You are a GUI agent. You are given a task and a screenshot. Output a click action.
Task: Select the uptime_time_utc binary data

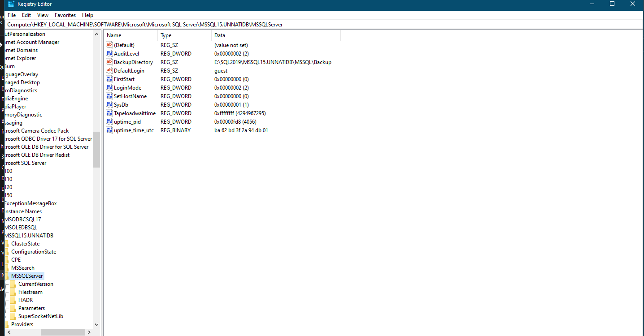coord(241,130)
